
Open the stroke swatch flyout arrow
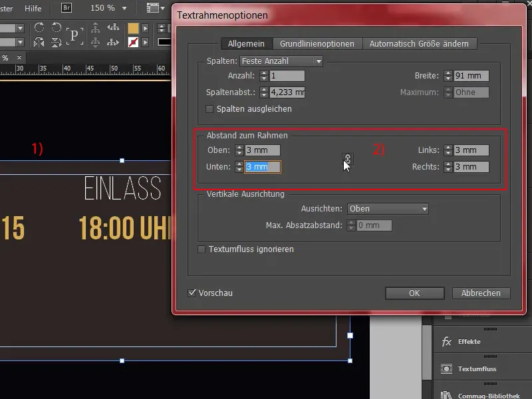click(145, 43)
